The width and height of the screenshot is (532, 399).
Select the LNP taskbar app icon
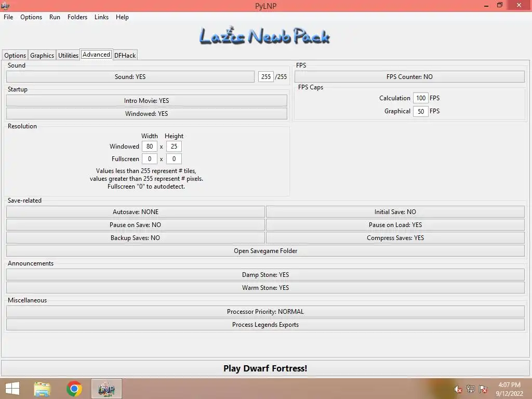106,389
